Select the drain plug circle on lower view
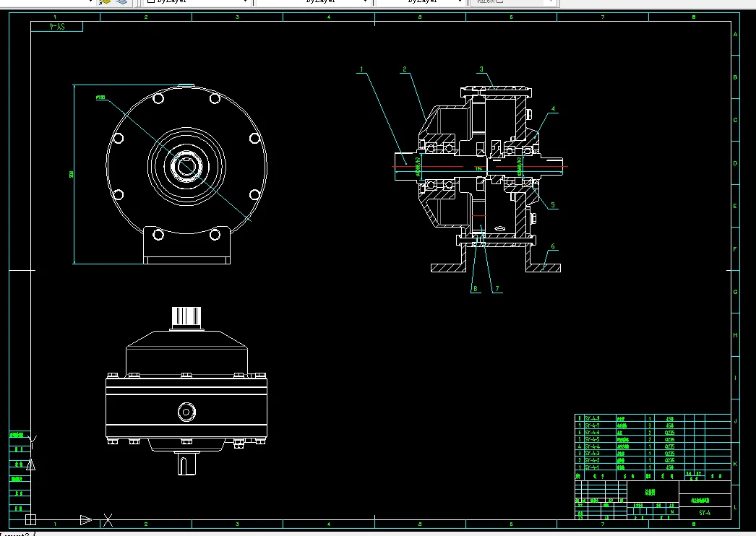The height and width of the screenshot is (536, 756). (x=186, y=412)
